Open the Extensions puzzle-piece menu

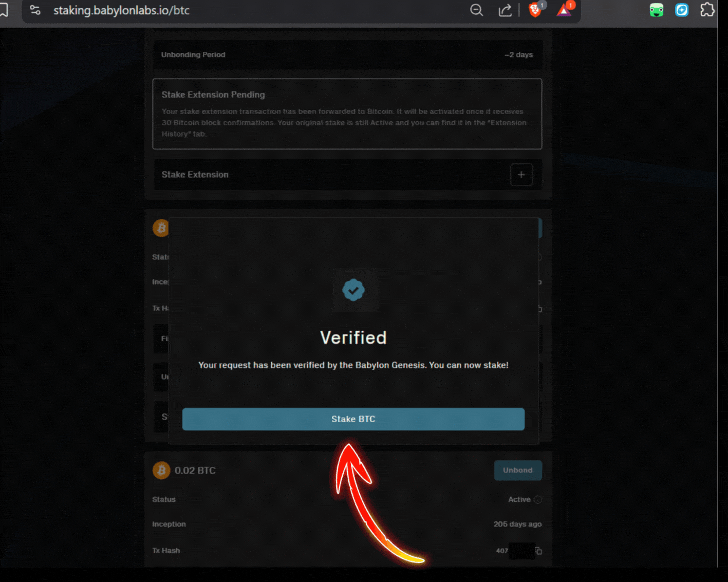click(707, 10)
